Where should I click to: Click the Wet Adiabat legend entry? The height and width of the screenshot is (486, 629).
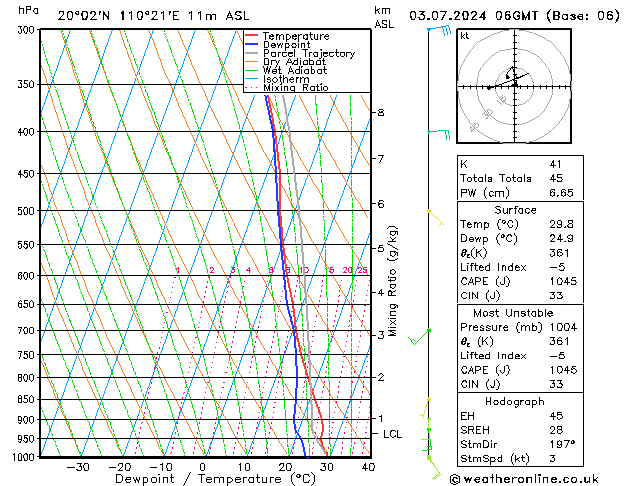[x=286, y=70]
